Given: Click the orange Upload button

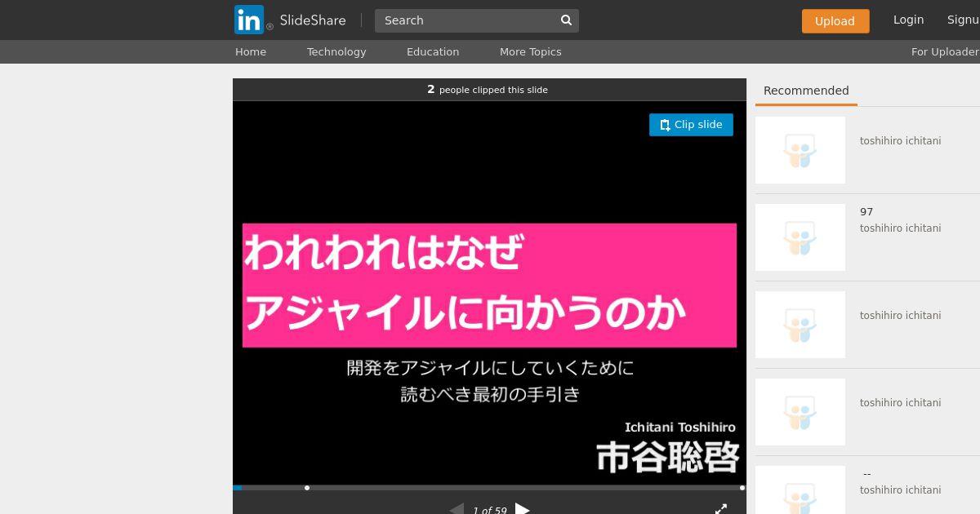Looking at the screenshot, I should (835, 21).
